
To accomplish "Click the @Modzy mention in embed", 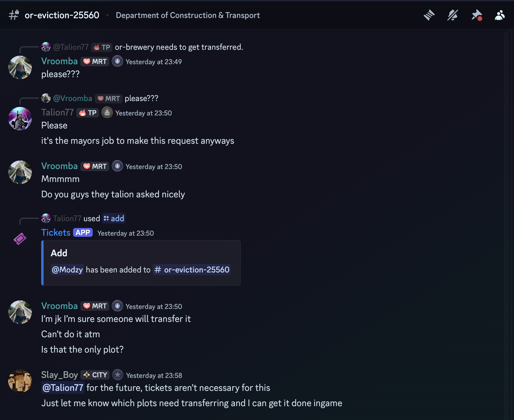I will tap(67, 270).
